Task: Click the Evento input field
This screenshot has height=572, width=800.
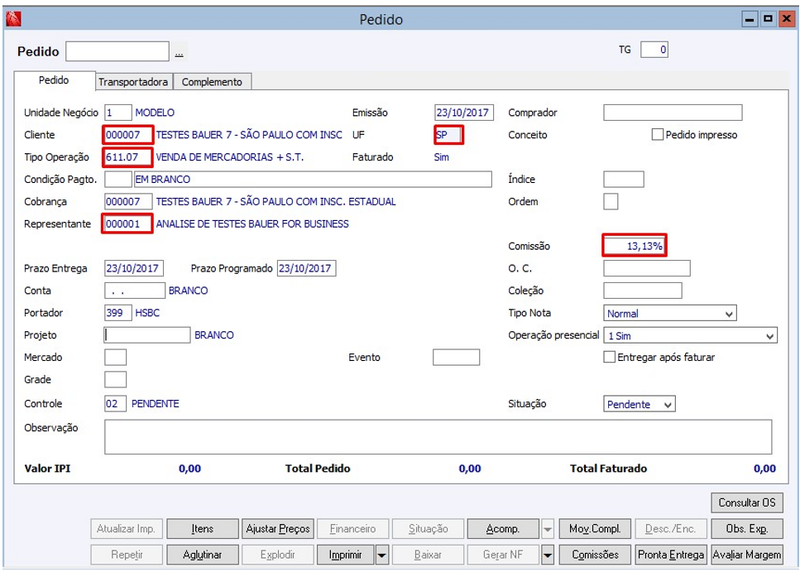Action: tap(456, 357)
